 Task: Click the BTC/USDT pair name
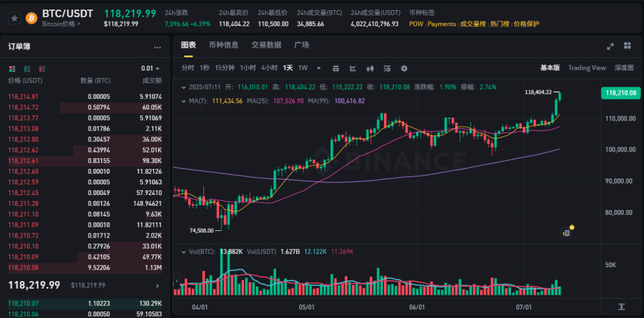68,14
